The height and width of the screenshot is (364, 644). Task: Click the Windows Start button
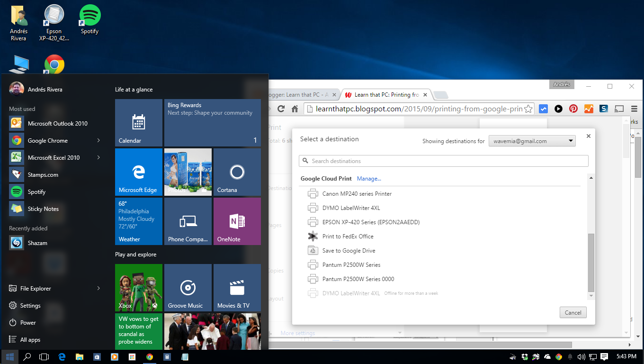click(x=10, y=357)
